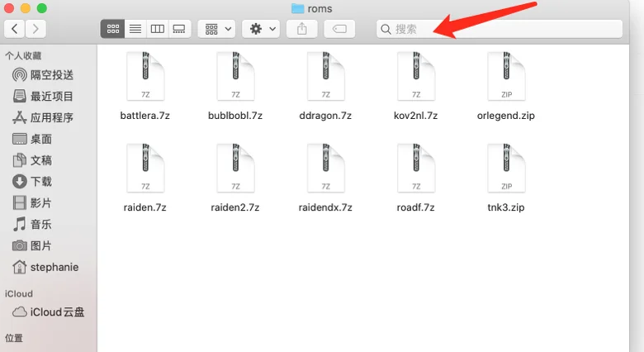Select tnk3.zip file icon
This screenshot has width=644, height=352.
[506, 169]
